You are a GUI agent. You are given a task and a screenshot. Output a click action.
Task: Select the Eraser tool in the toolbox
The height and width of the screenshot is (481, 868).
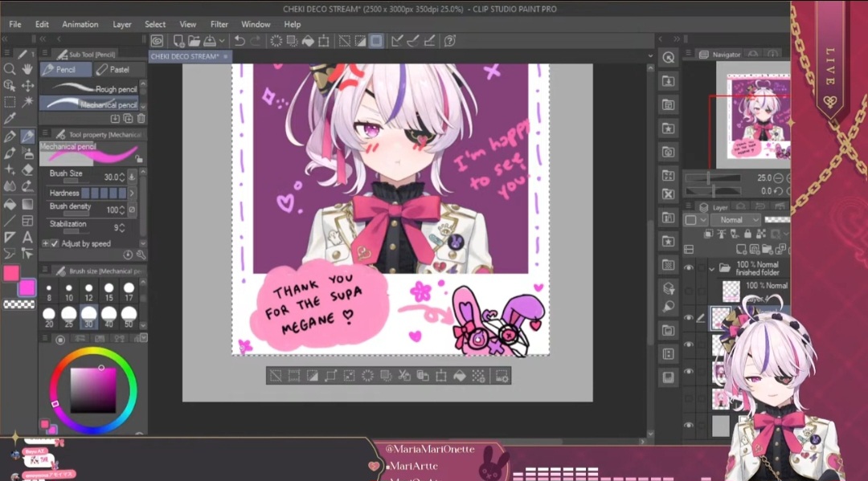click(28, 169)
